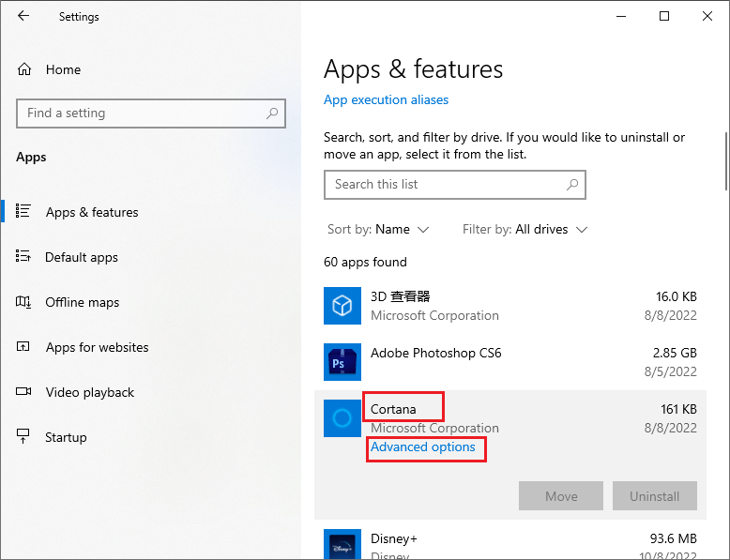Open the Apps for websites page

coord(97,347)
